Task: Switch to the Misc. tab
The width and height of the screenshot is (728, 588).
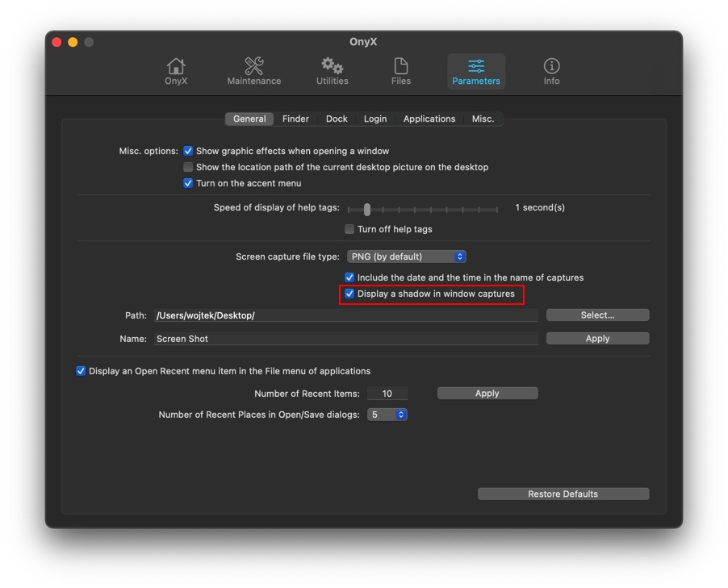Action: click(x=483, y=119)
